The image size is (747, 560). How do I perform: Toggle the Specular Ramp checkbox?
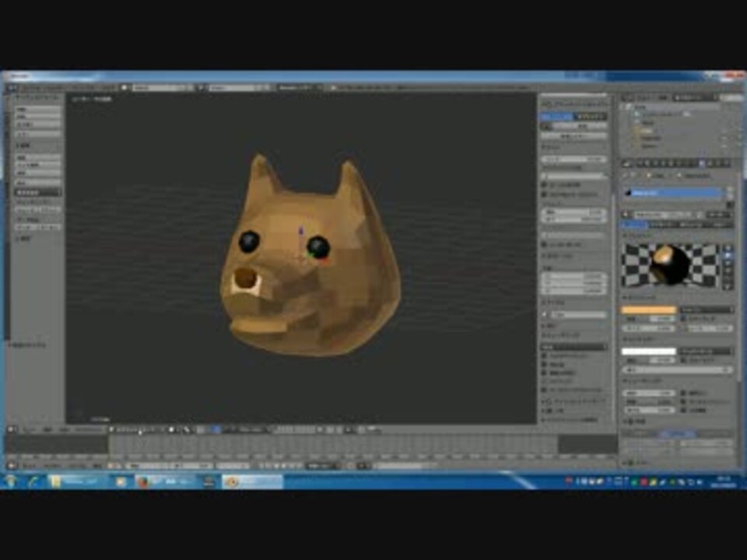pyautogui.click(x=684, y=360)
